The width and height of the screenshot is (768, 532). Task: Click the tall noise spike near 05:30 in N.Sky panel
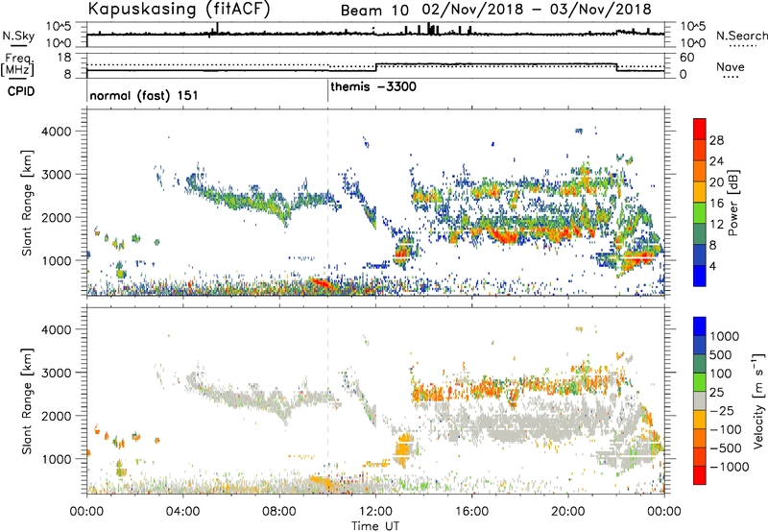tap(218, 28)
